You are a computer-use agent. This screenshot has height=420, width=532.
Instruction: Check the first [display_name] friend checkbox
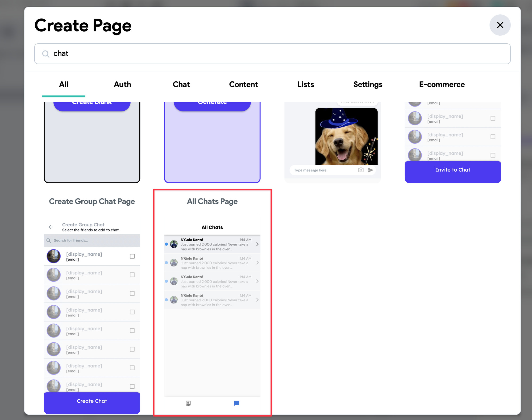click(132, 256)
